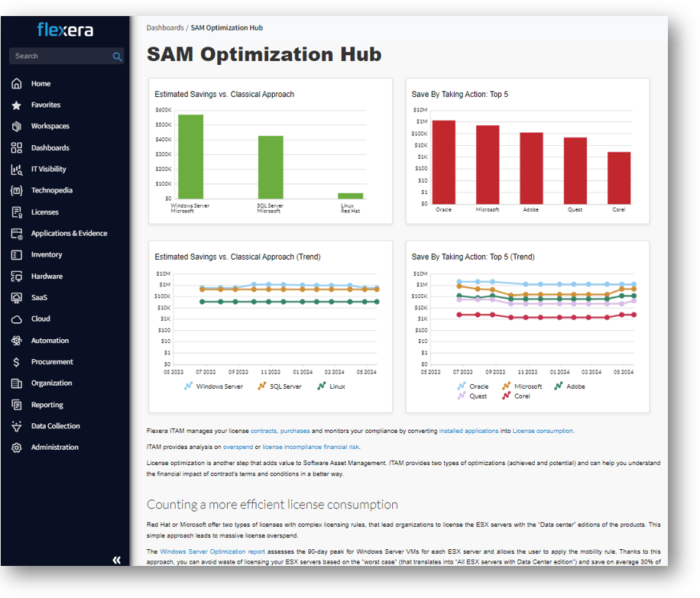Select the Data Collection menu label
Screen dimensions: 700x598
click(x=55, y=426)
